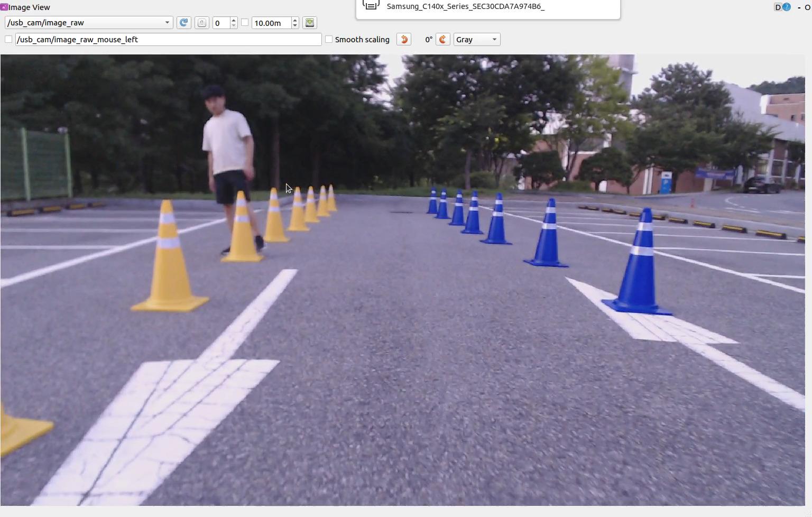Toggle the Smooth scaling checkbox
Image resolution: width=812 pixels, height=517 pixels.
pyautogui.click(x=329, y=40)
